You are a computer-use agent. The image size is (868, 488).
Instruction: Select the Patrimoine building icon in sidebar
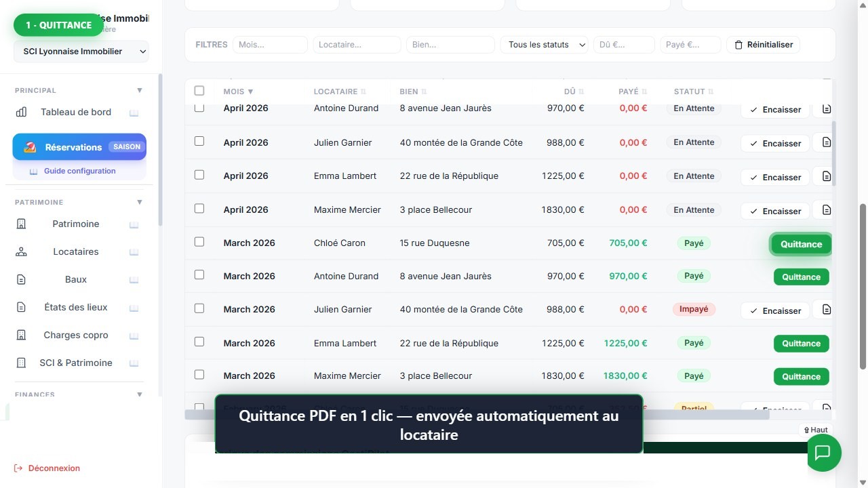(x=21, y=224)
